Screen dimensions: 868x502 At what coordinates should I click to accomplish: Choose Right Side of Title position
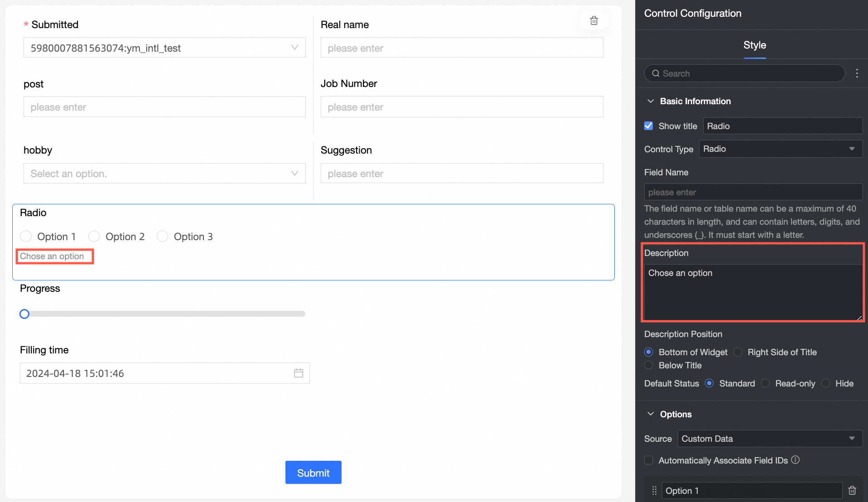[x=738, y=352]
